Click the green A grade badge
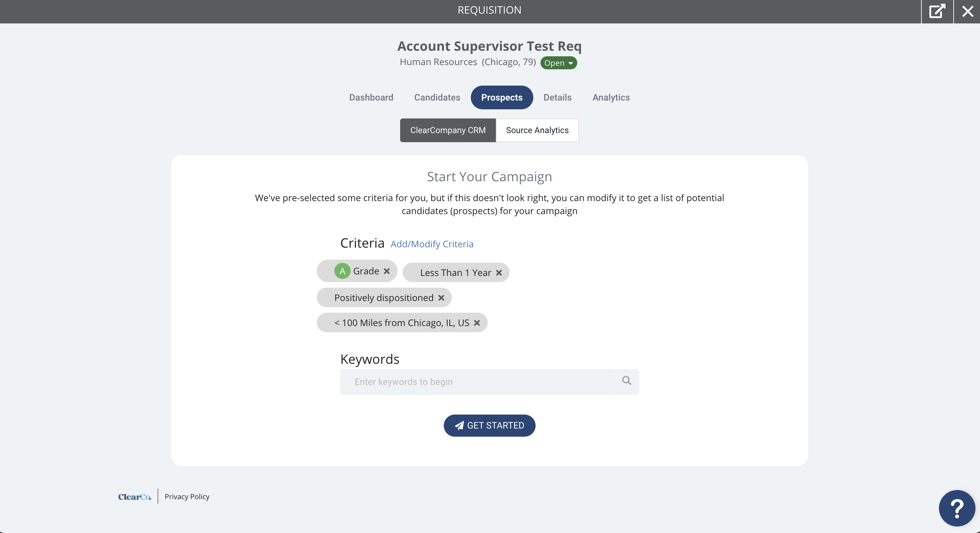Image resolution: width=980 pixels, height=533 pixels. coord(342,271)
